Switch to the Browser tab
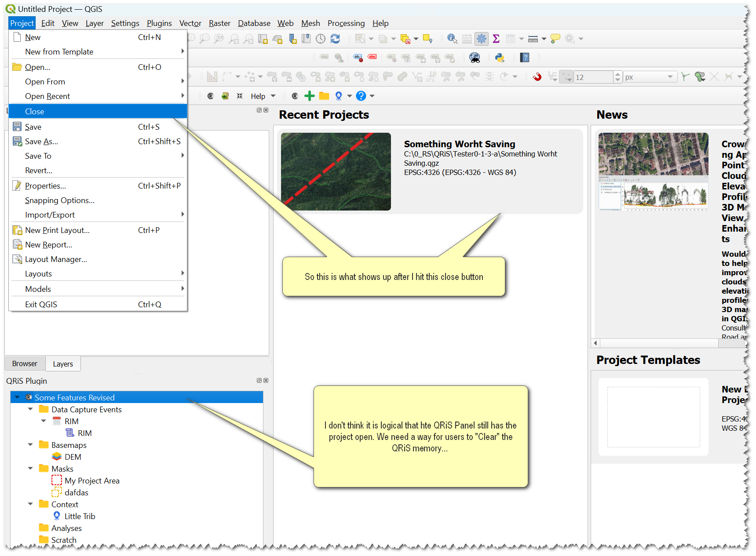Screen dimensions: 756x556 [x=25, y=363]
